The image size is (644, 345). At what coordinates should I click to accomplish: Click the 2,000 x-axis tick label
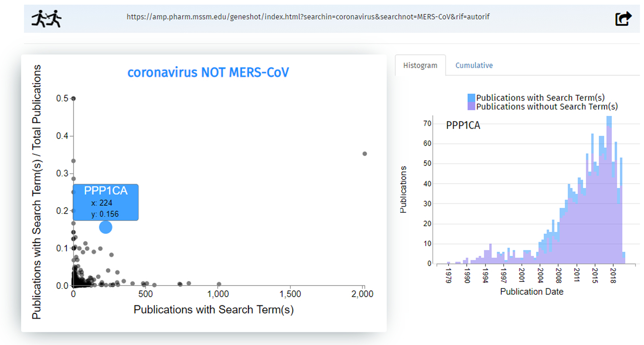tap(362, 294)
